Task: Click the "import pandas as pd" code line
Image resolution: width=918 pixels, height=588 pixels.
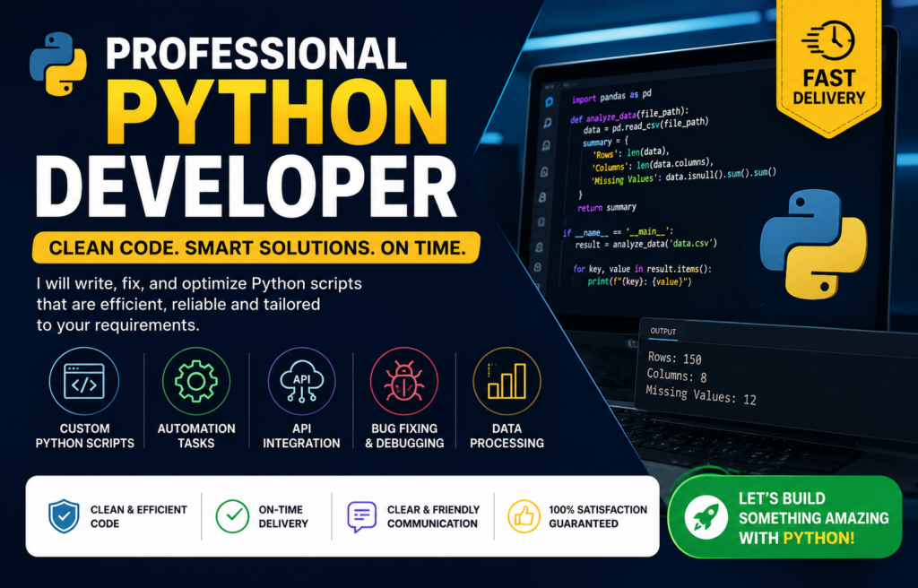Action: pyautogui.click(x=611, y=96)
